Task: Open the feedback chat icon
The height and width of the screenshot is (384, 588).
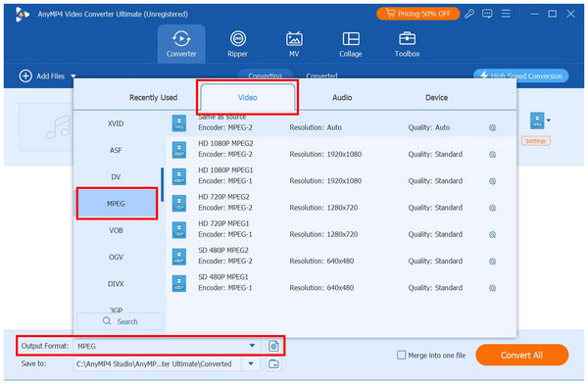Action: (487, 15)
